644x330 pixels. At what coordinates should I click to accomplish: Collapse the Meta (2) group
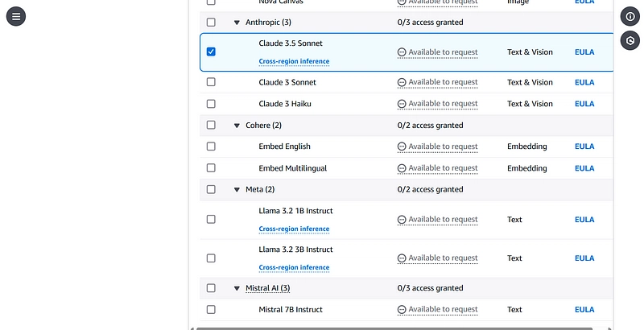point(237,190)
